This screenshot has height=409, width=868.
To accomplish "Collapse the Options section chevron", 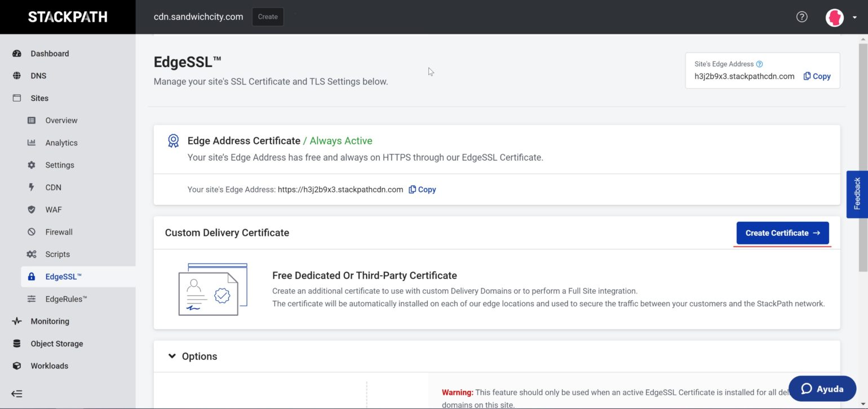I will pos(172,356).
